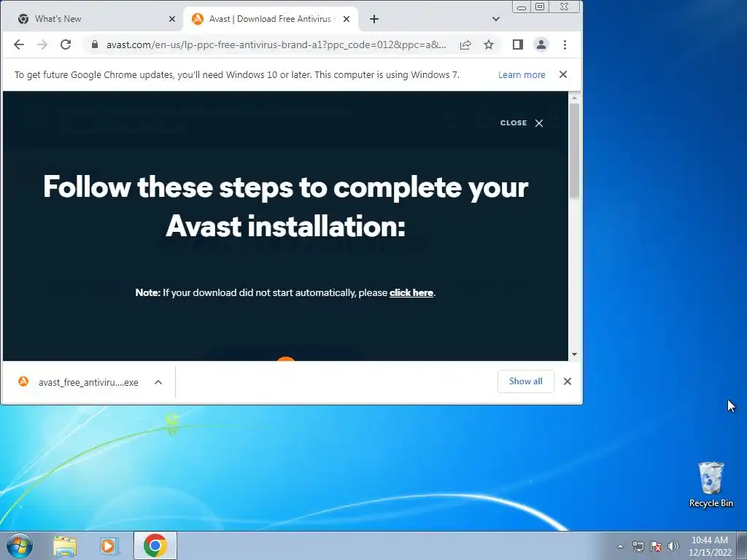
Task: Open Windows Explorer from the taskbar
Action: pyautogui.click(x=65, y=545)
